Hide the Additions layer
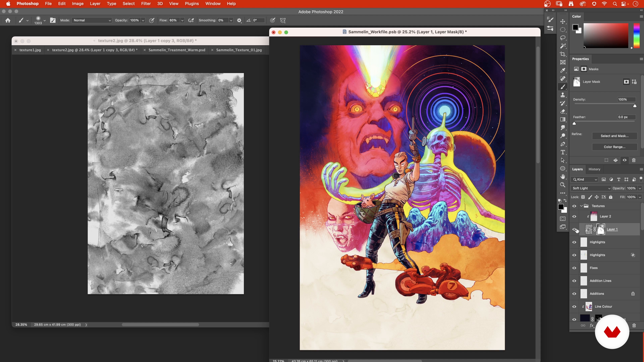The height and width of the screenshot is (362, 644). coord(574,294)
